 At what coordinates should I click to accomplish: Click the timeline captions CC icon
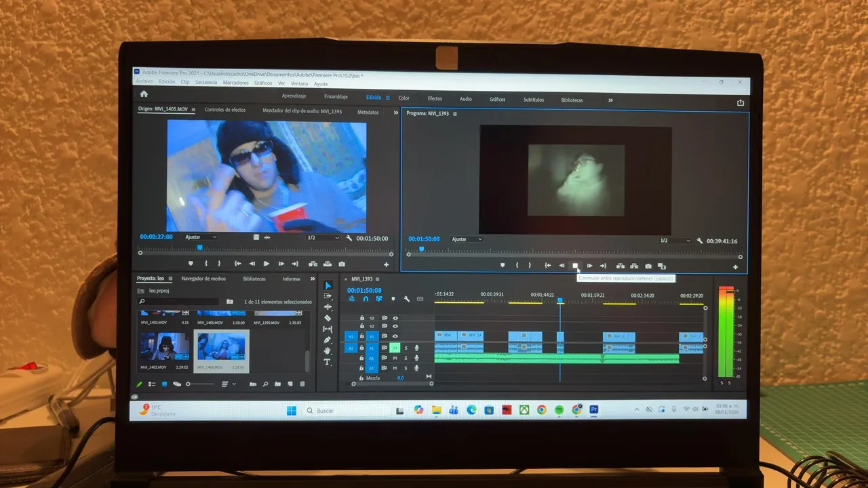point(420,299)
